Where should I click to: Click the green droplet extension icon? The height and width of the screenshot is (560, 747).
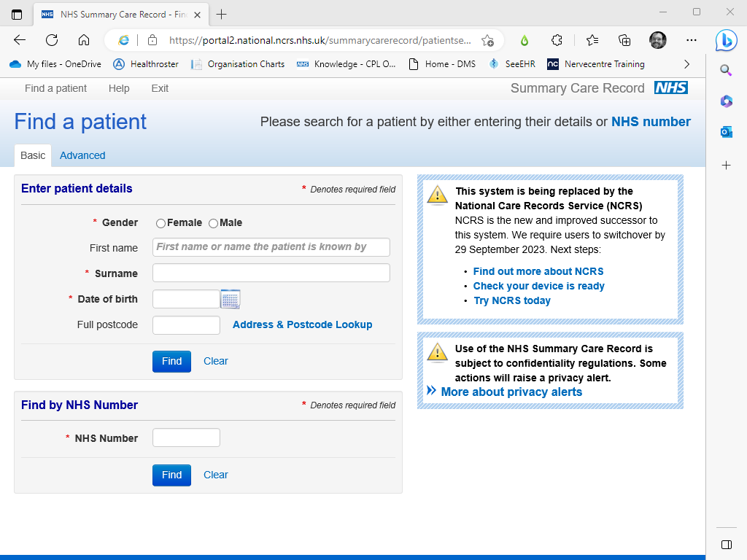click(x=525, y=41)
